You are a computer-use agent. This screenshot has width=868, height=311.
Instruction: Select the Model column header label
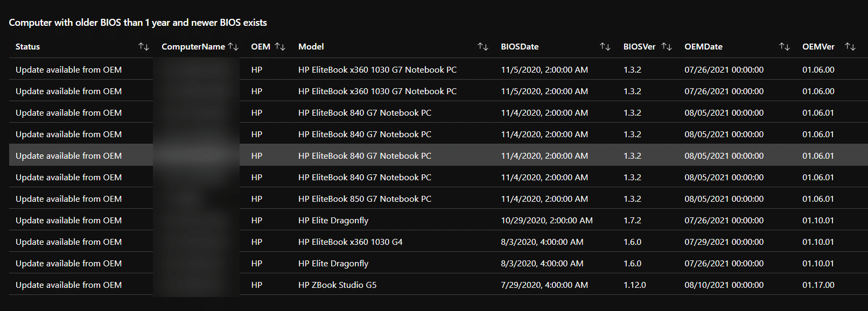[x=311, y=47]
